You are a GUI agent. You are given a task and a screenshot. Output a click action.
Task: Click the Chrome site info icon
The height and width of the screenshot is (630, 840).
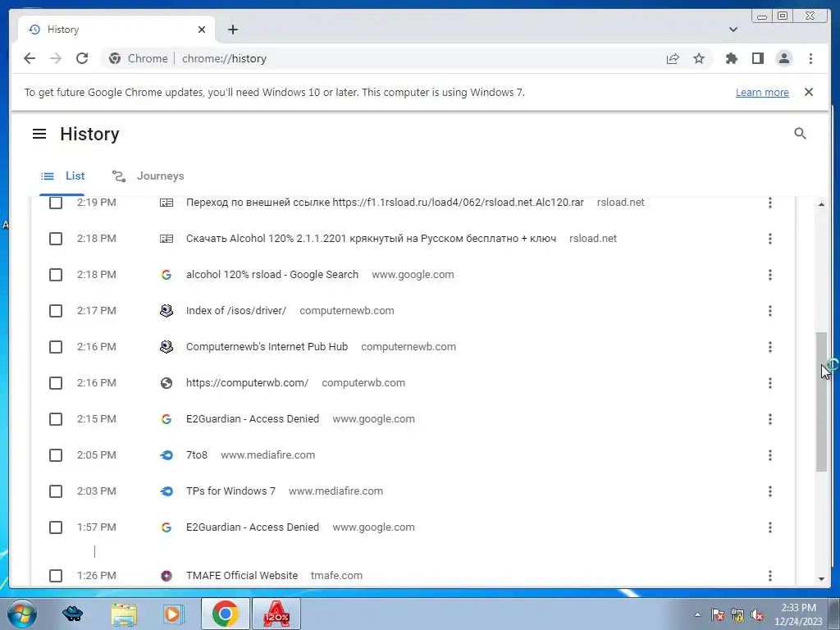point(115,58)
